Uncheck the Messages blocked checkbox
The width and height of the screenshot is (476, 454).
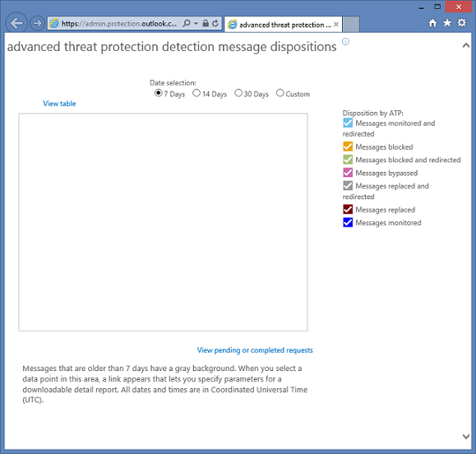point(348,146)
